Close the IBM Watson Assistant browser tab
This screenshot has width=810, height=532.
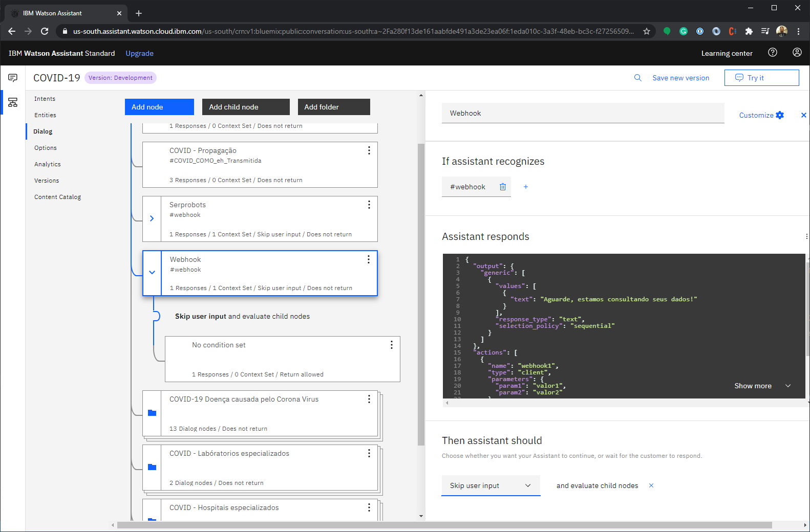[119, 13]
